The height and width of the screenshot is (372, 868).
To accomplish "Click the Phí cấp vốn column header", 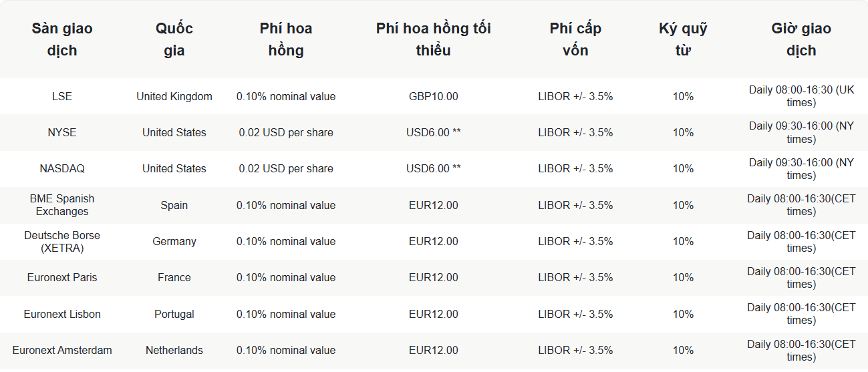I will point(575,39).
